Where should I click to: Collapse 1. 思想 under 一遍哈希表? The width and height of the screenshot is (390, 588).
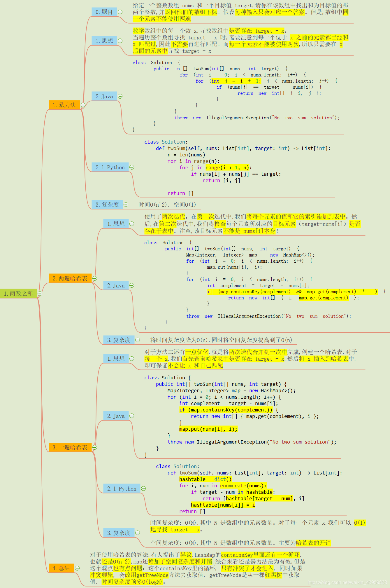tap(132, 359)
